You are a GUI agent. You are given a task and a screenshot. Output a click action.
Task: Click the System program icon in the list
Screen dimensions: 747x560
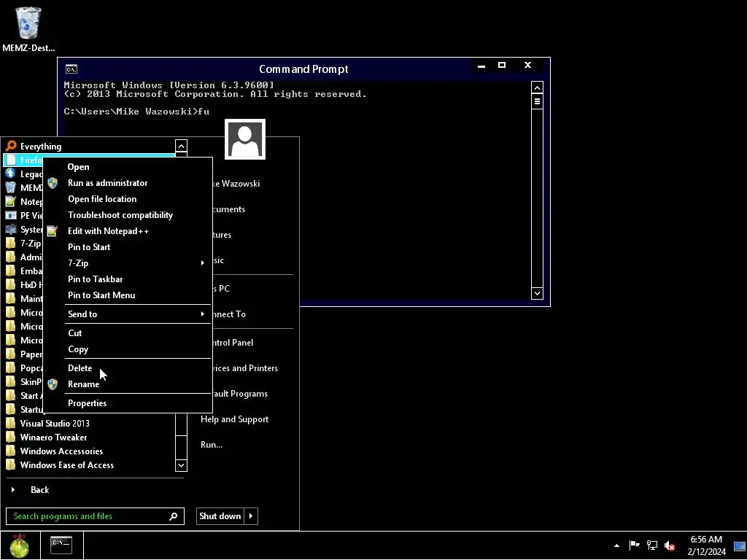pos(10,230)
